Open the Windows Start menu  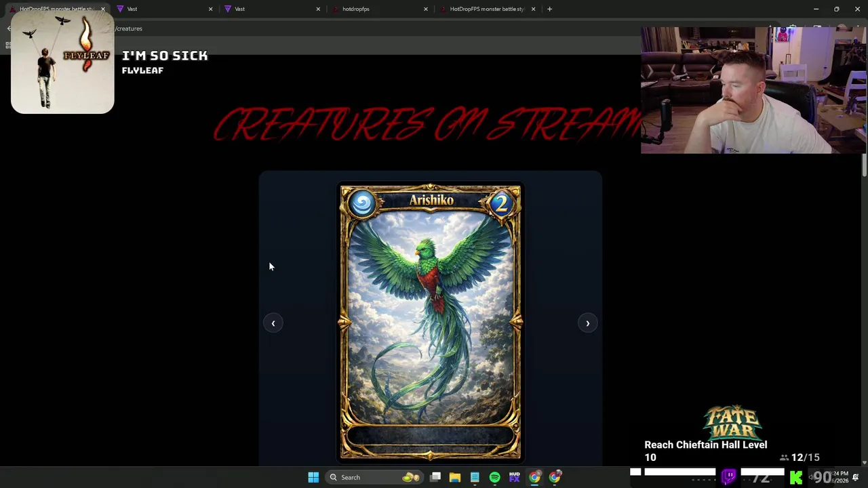313,477
